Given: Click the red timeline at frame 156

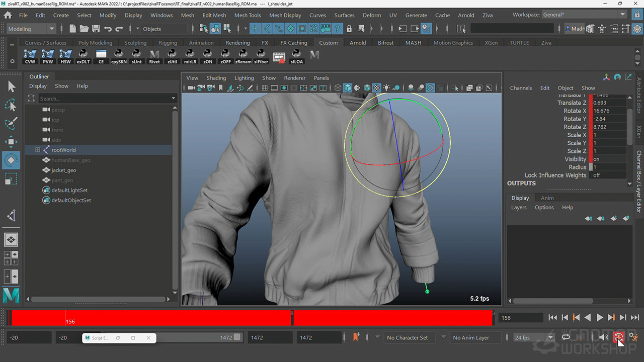Looking at the screenshot, I should pos(67,317).
